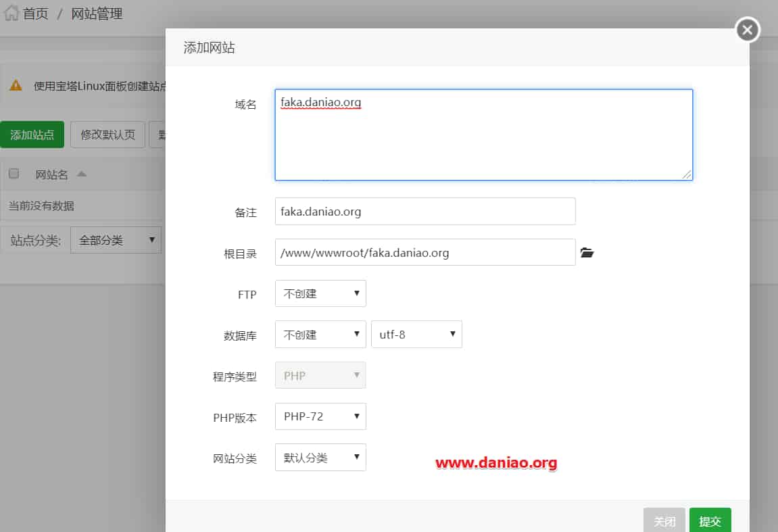
Task: Click the 备注 remark input field
Action: tap(425, 212)
